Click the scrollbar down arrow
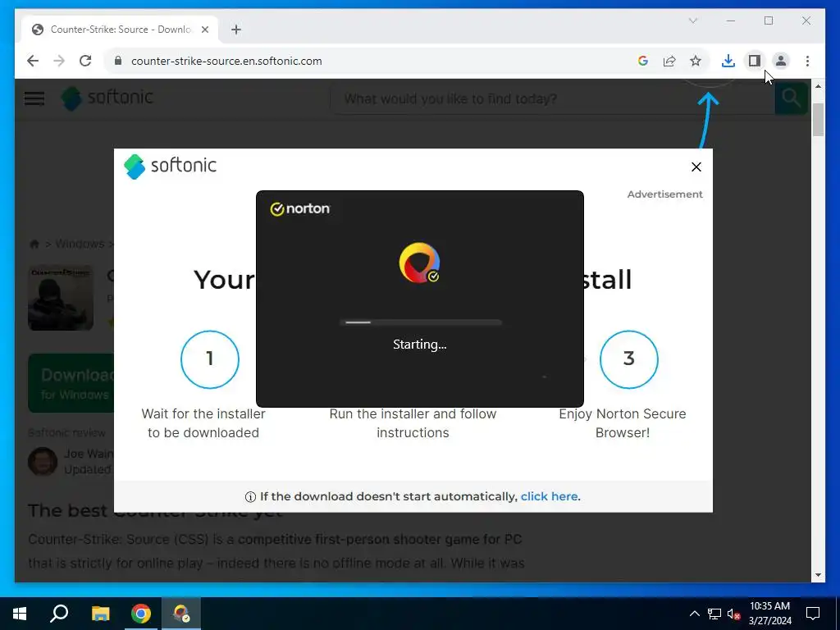 (x=818, y=575)
